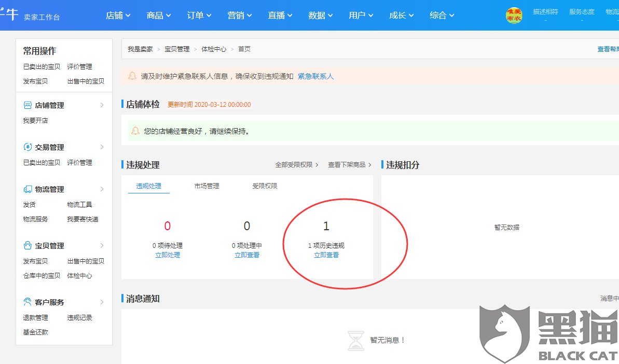Image resolution: width=619 pixels, height=364 pixels.
Task: Open 违规记录 in sidebar
Action: [x=79, y=317]
